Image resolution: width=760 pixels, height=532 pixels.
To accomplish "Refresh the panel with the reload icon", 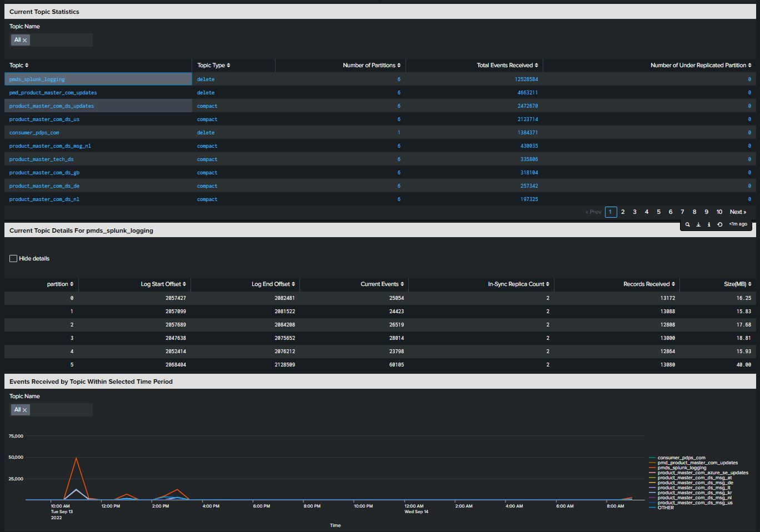I will (720, 224).
